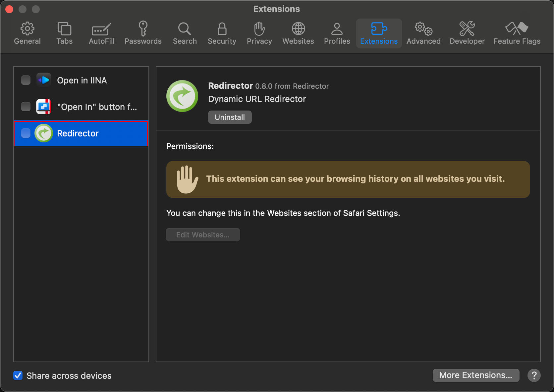Open the Profiles settings tab
This screenshot has width=554, height=392.
click(x=337, y=33)
